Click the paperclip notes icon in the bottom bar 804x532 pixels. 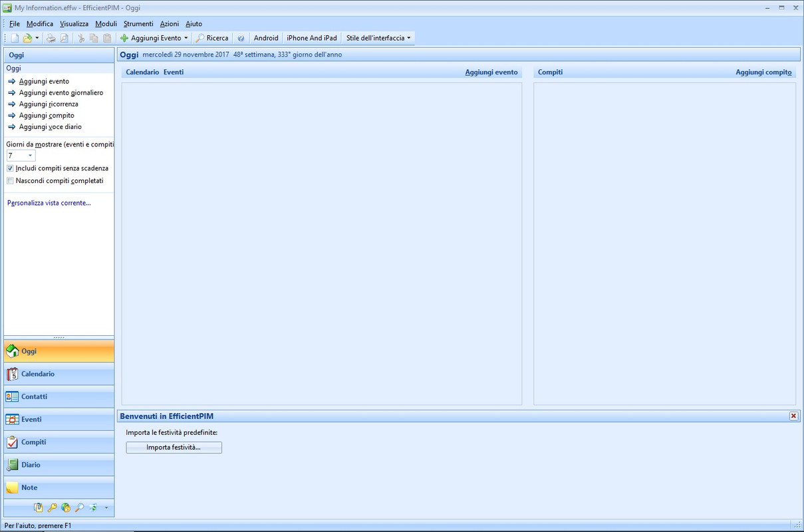tap(38, 507)
